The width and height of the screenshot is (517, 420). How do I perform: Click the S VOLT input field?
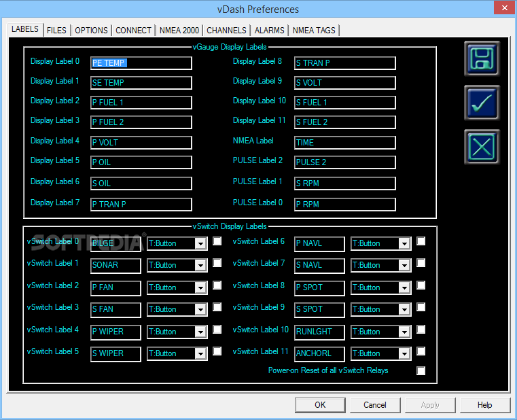coord(345,83)
